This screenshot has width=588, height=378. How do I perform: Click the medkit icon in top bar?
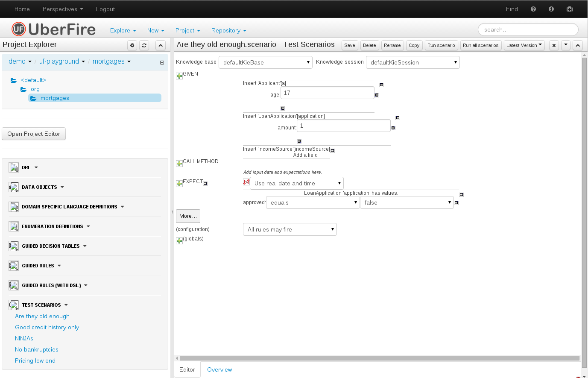[570, 9]
